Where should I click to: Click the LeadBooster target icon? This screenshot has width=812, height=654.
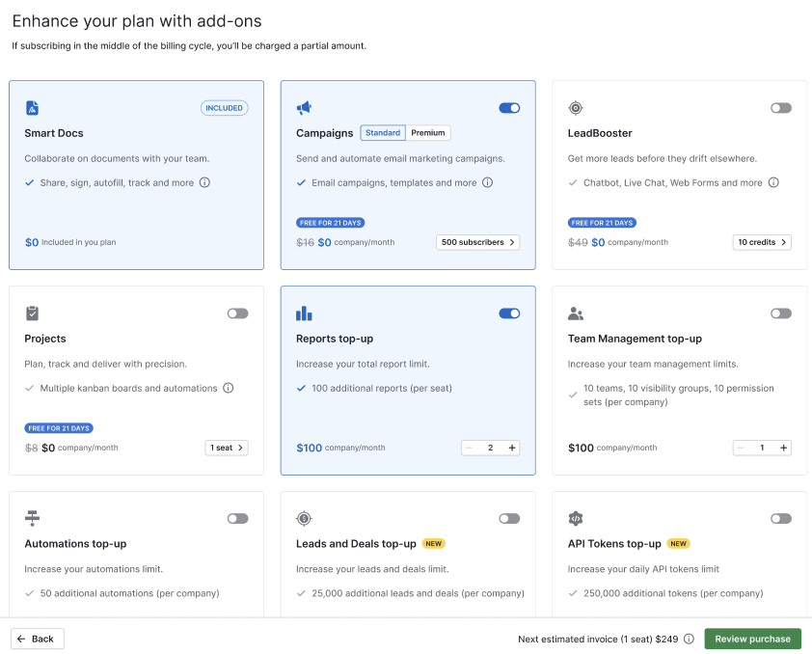click(x=577, y=108)
